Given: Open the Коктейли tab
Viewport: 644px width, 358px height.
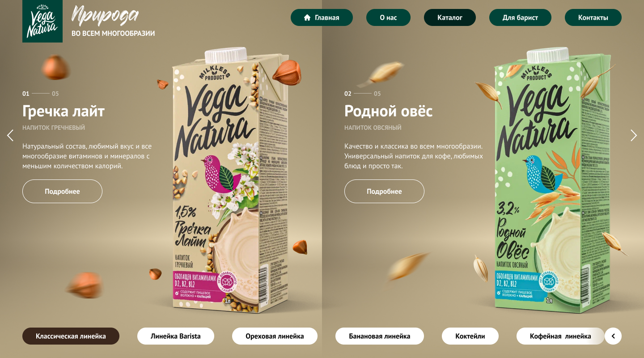Looking at the screenshot, I should tap(470, 336).
